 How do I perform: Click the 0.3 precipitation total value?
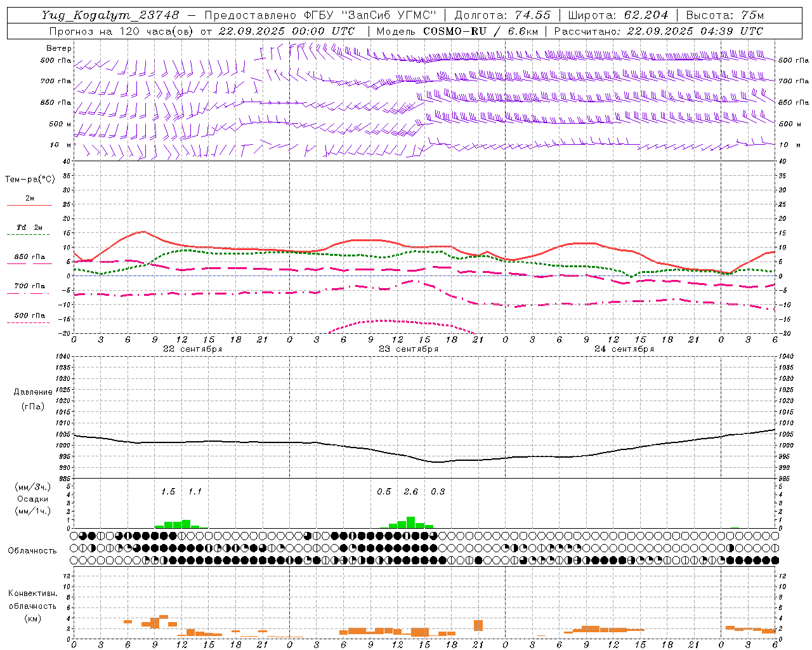(438, 492)
